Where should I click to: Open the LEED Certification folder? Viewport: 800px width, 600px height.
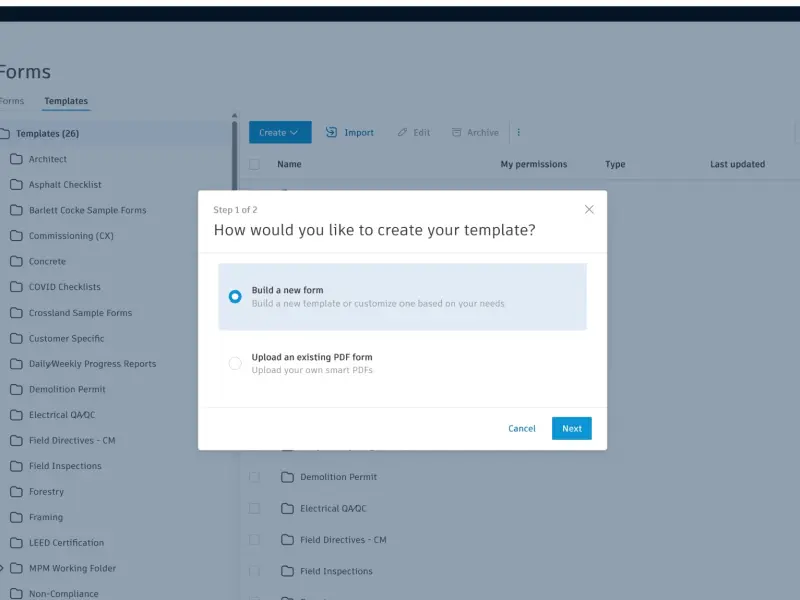click(66, 543)
